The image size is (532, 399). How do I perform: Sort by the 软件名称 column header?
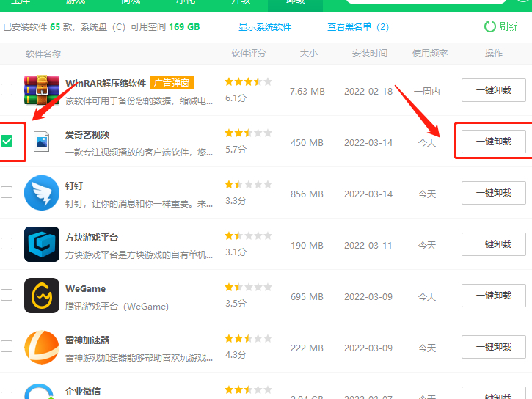43,54
